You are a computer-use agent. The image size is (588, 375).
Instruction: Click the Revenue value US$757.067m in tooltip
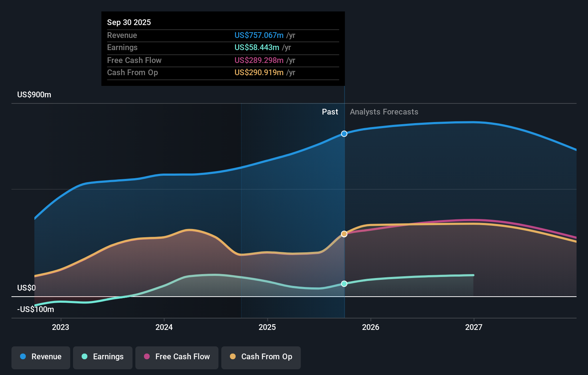(x=258, y=35)
